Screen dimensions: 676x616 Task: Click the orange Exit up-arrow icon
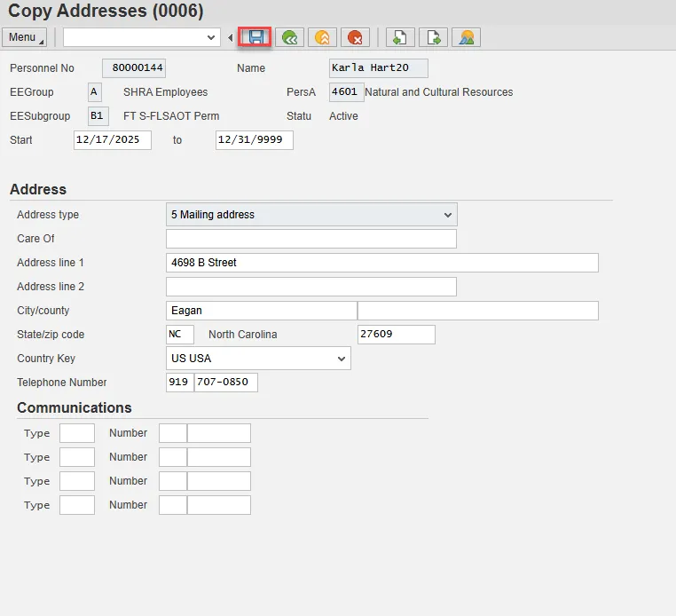(x=322, y=37)
